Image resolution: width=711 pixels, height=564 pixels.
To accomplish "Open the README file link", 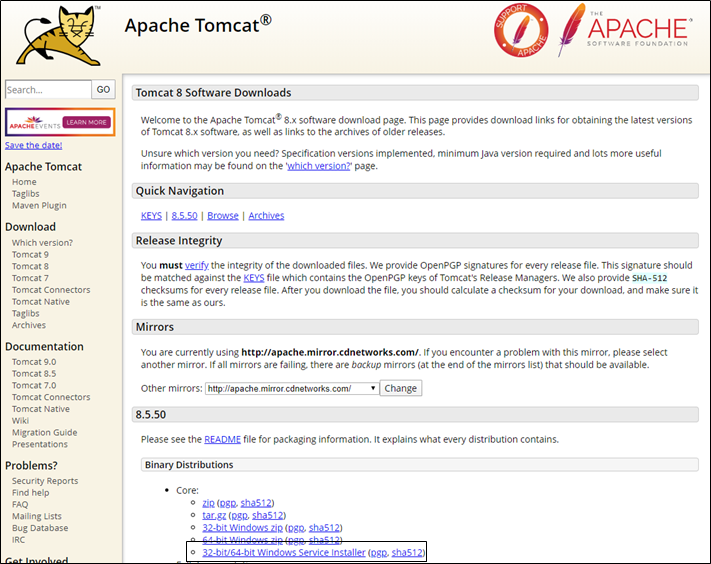I will [223, 439].
